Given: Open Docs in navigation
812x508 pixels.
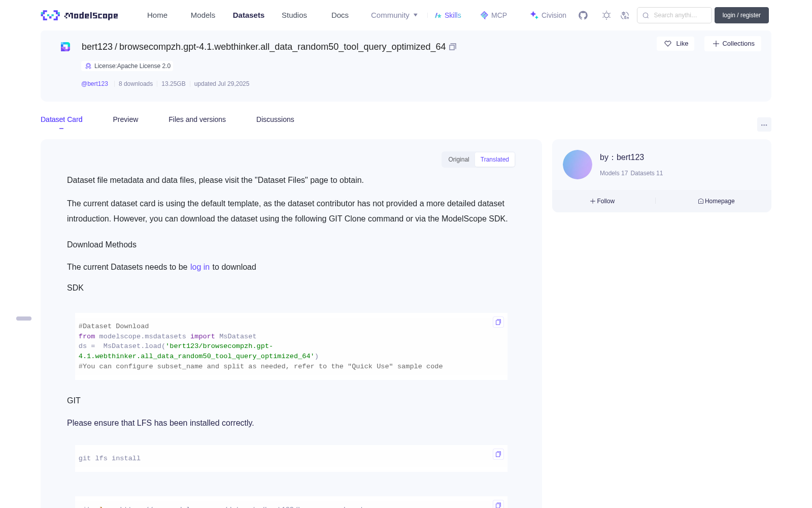Looking at the screenshot, I should (340, 15).
